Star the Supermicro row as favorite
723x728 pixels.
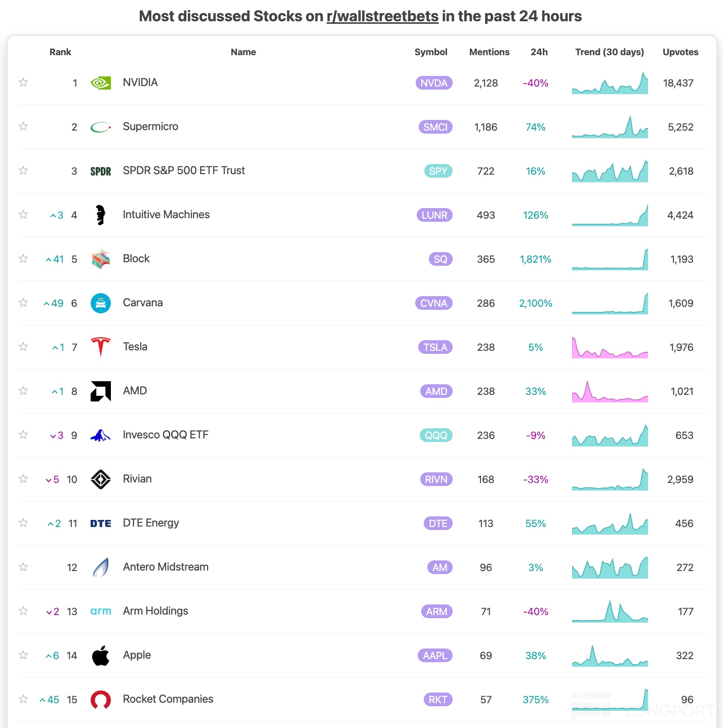point(23,127)
